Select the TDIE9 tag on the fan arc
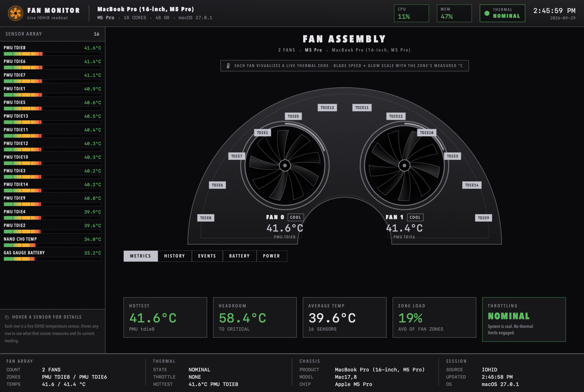This screenshot has height=392, width=584. tap(483, 218)
